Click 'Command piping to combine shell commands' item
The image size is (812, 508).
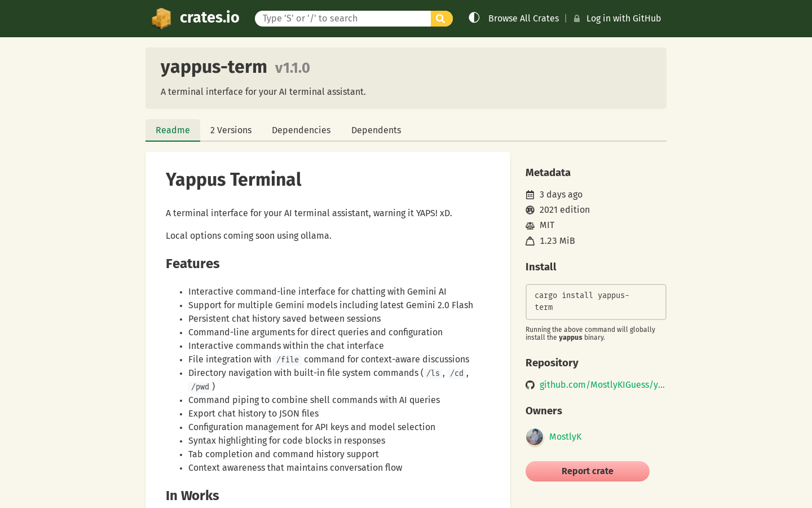(314, 400)
